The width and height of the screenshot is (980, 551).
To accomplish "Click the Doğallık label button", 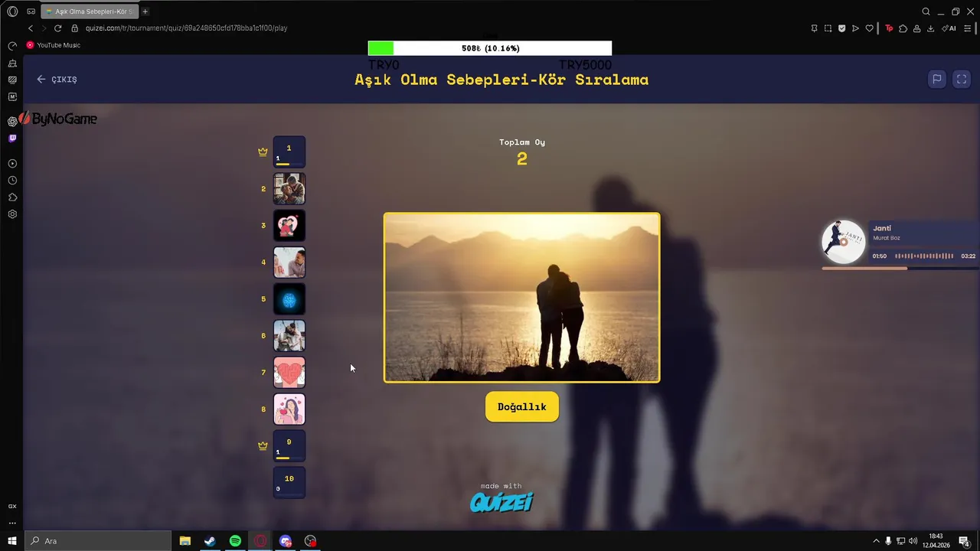I will [522, 407].
